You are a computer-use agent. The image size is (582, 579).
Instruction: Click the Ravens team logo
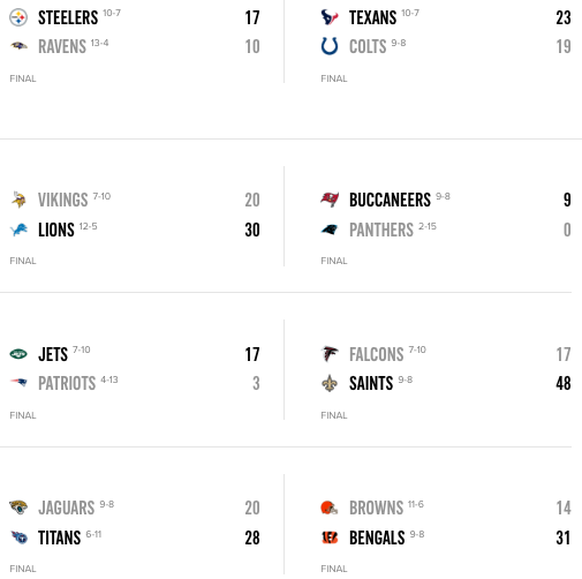point(19,46)
